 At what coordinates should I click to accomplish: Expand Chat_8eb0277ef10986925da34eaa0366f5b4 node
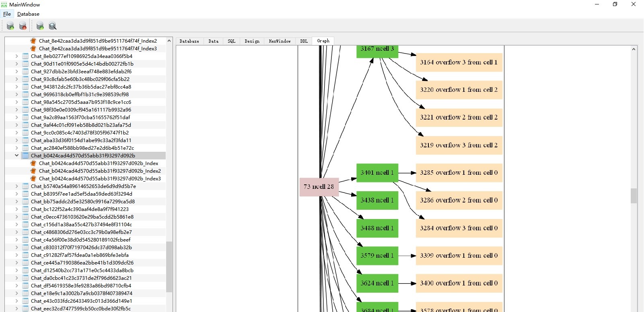[x=16, y=56]
